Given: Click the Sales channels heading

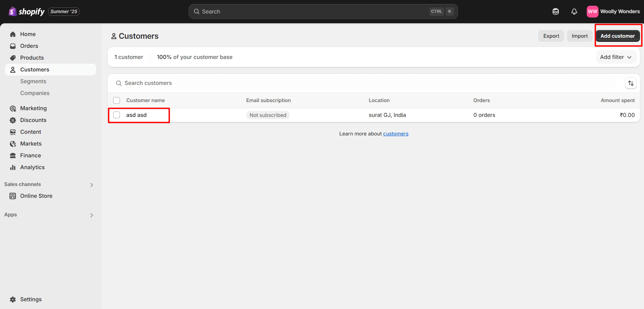Looking at the screenshot, I should pyautogui.click(x=23, y=184).
